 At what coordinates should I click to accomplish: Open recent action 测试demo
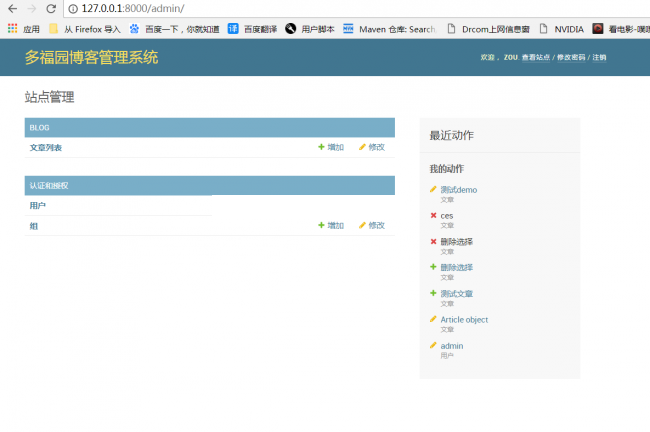(458, 190)
